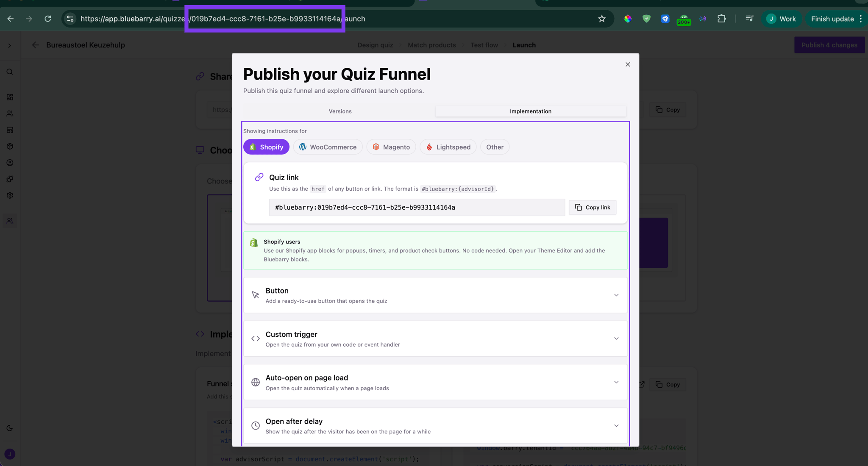Viewport: 868px width, 466px height.
Task: Switch to the Versions tab
Action: tap(340, 111)
